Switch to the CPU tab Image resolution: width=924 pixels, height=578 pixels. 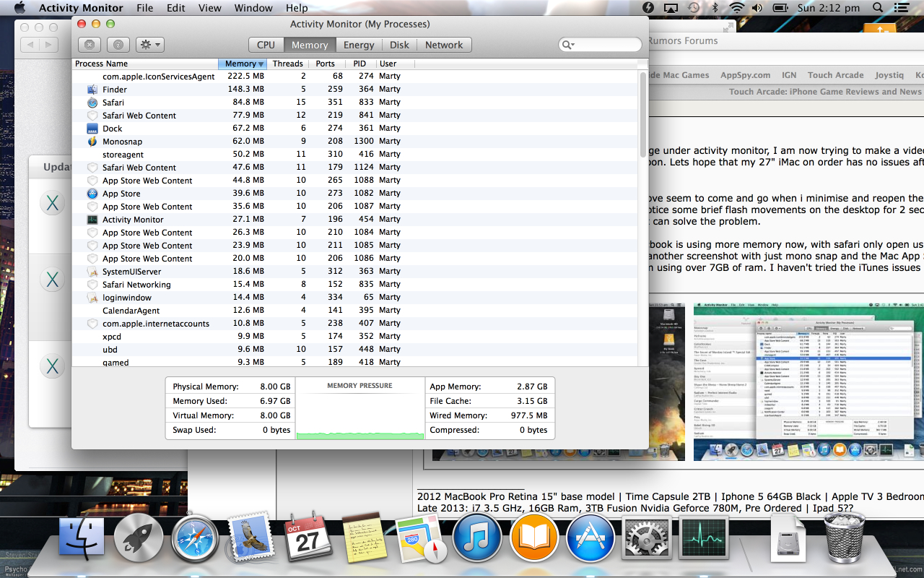coord(266,45)
